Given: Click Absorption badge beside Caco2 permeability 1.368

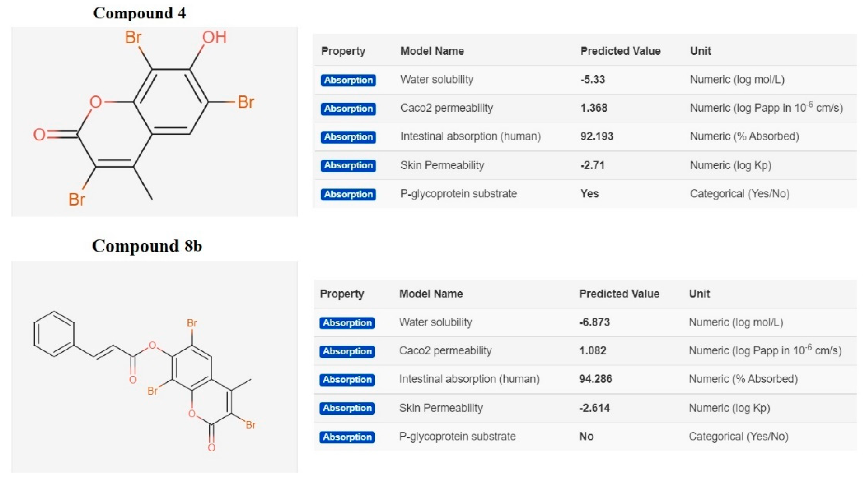Looking at the screenshot, I should pos(348,109).
